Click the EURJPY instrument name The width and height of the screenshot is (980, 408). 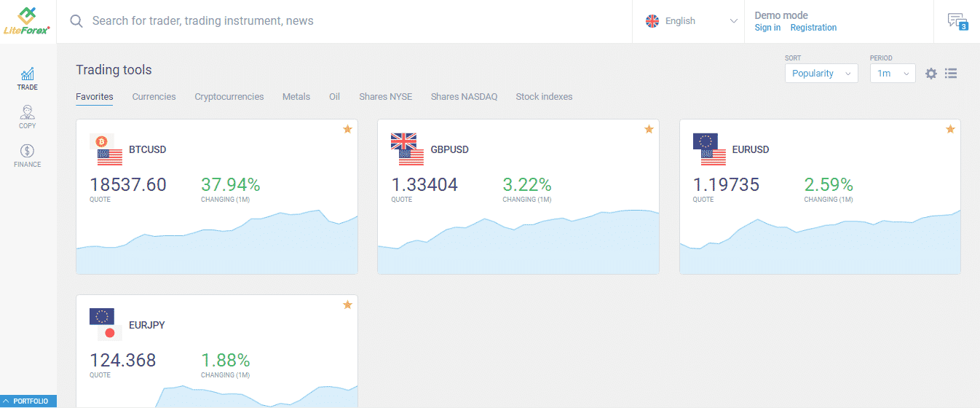click(147, 325)
